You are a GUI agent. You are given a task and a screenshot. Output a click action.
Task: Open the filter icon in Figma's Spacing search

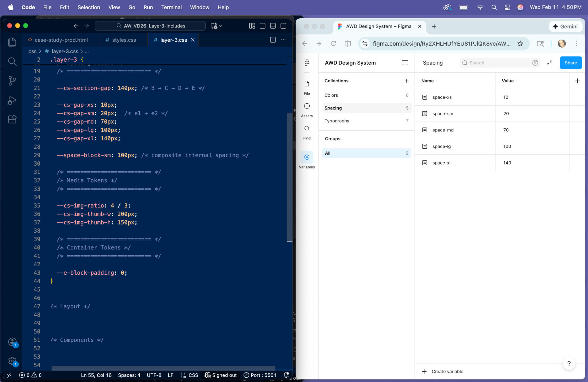tap(535, 63)
